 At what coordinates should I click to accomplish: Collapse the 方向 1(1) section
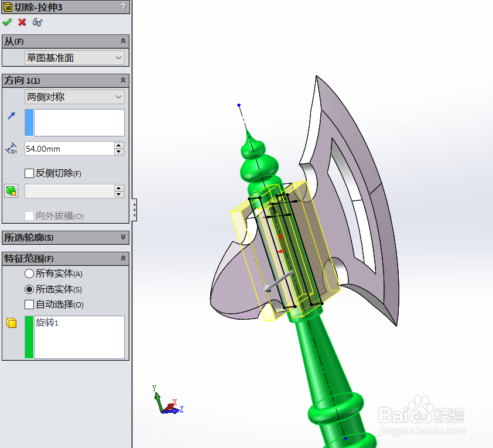pyautogui.click(x=123, y=80)
